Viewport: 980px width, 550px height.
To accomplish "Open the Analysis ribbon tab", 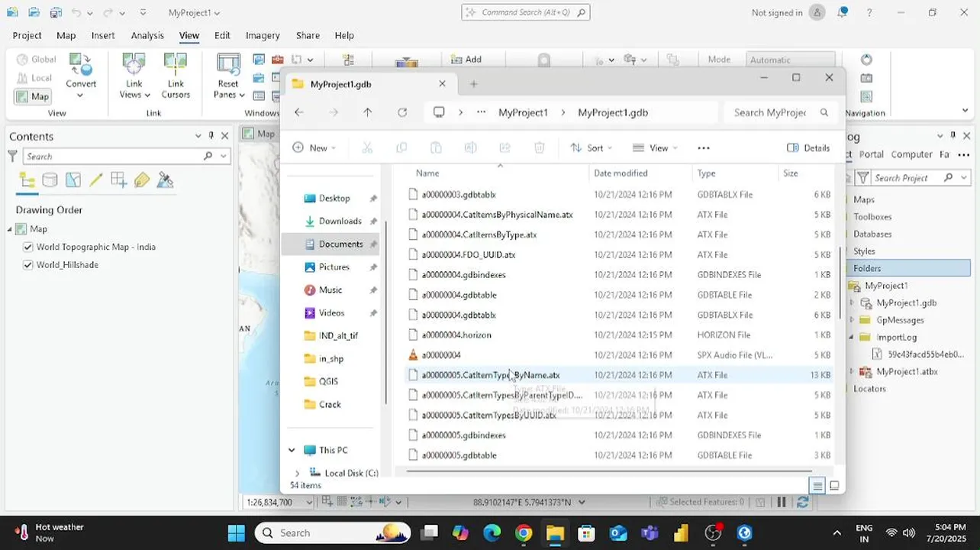I will [147, 35].
